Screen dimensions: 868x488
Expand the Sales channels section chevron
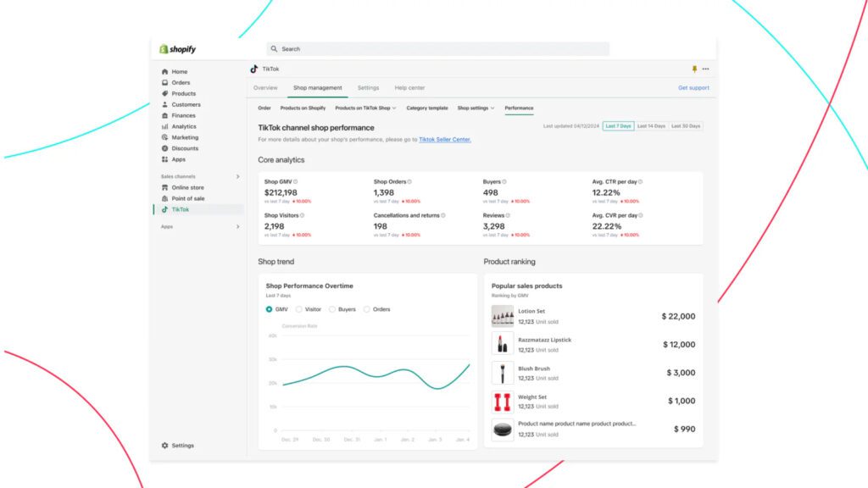point(237,176)
